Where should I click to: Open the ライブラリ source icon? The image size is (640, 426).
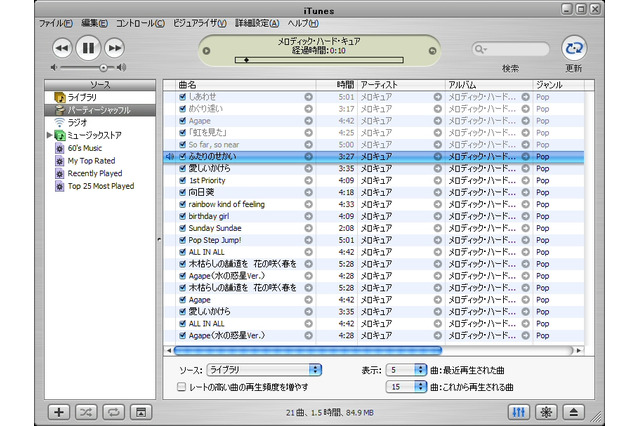coord(60,97)
